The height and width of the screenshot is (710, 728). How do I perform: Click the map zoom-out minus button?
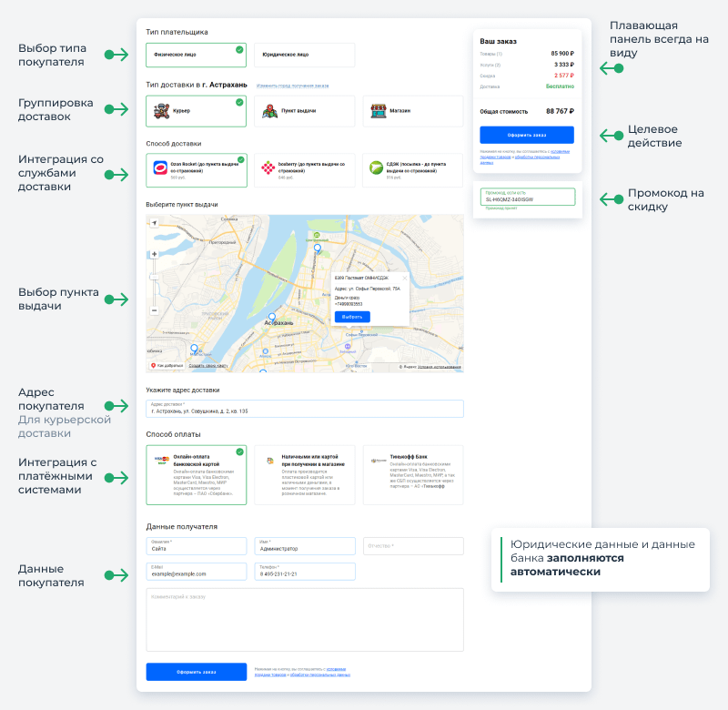(154, 310)
